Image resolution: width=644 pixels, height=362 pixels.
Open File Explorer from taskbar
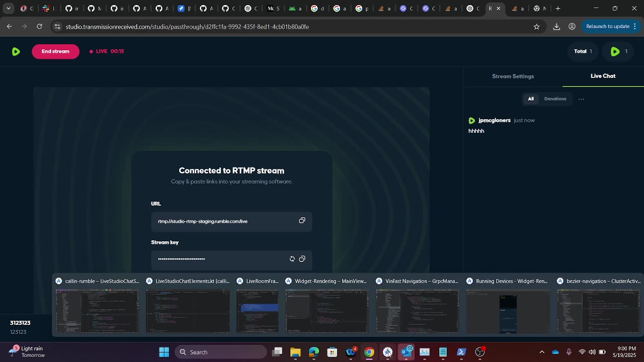tap(295, 352)
